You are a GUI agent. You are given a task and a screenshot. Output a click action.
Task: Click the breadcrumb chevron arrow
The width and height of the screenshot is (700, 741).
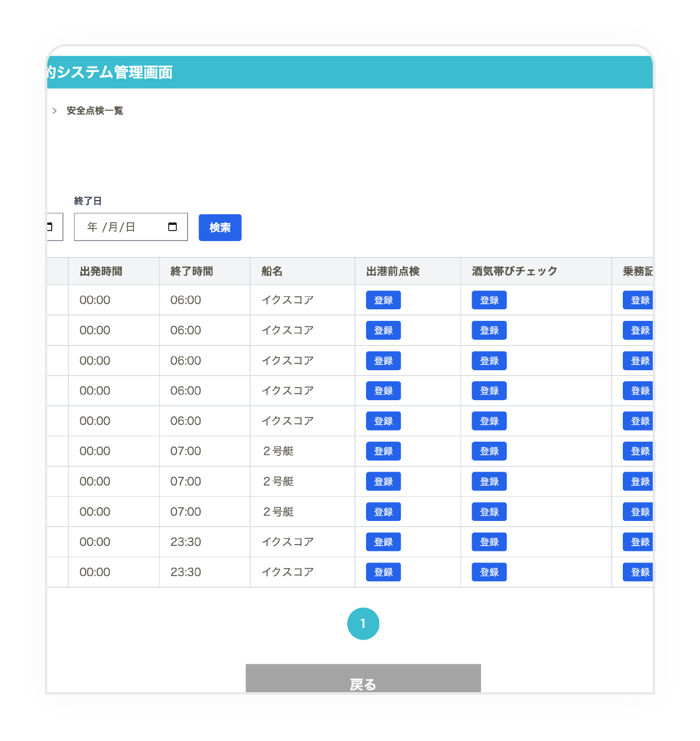point(55,111)
